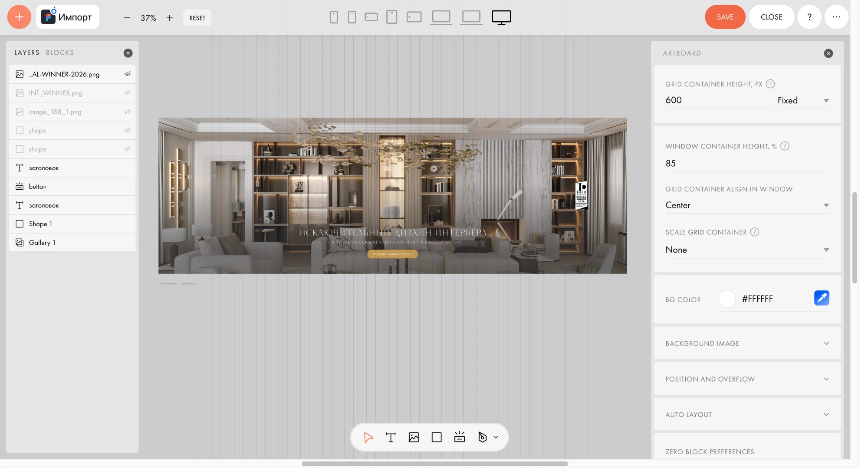
Task: Hide the ..AL-WINNER-2026.png layer
Action: [x=127, y=74]
